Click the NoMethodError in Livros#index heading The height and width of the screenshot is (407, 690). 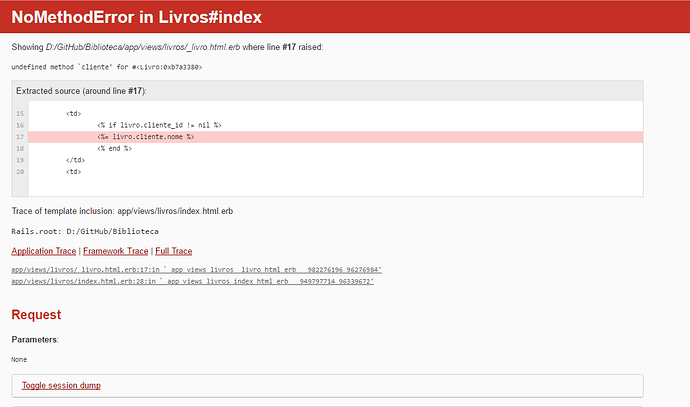point(136,17)
